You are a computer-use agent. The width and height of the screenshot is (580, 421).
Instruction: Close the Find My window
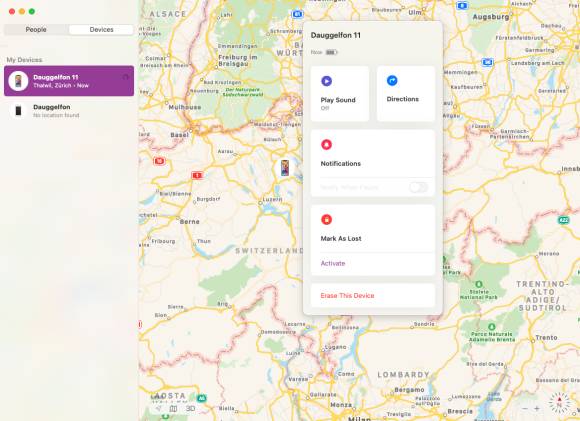[12, 11]
